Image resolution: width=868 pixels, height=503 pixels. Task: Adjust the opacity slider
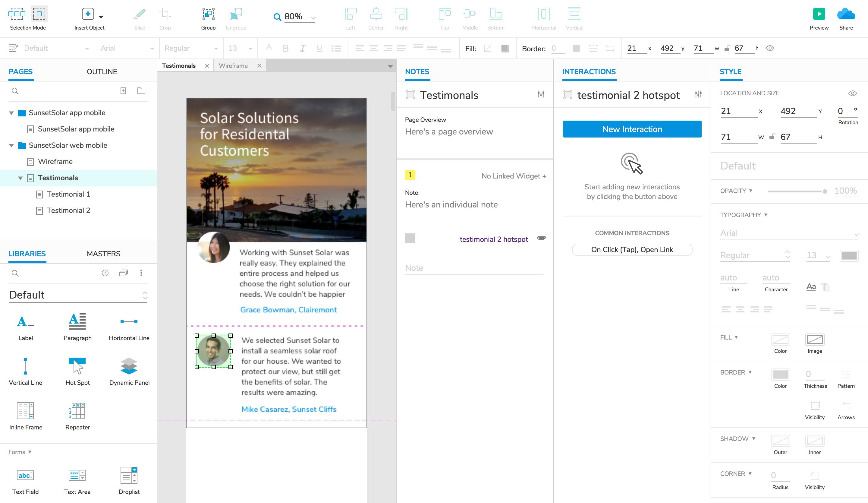tap(824, 191)
